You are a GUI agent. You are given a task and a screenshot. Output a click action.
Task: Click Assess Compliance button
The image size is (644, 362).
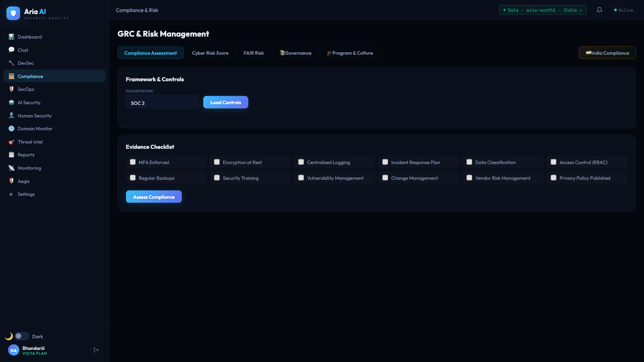point(154,197)
